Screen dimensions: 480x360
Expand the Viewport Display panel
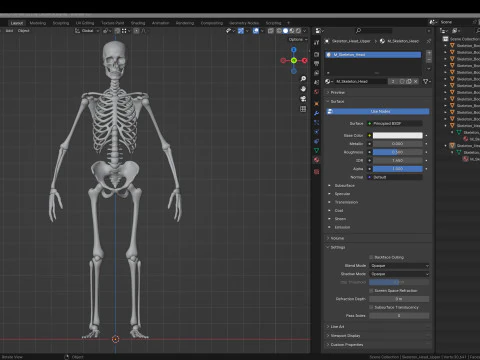(378, 335)
